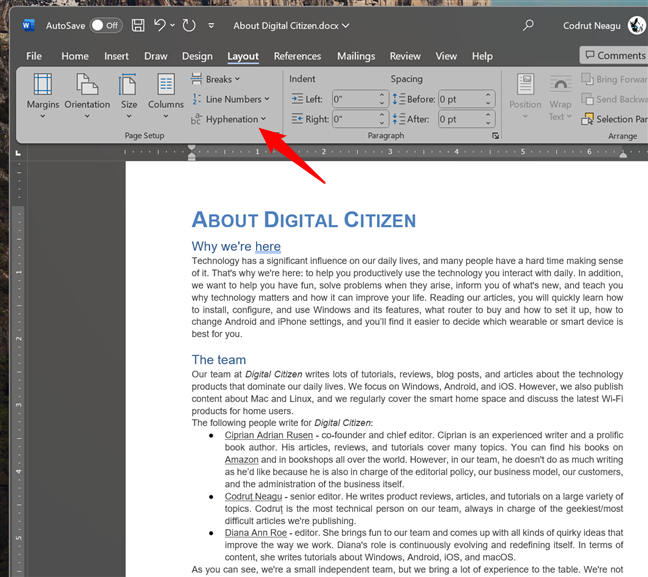Image resolution: width=648 pixels, height=577 pixels.
Task: Undo the last action
Action: click(160, 26)
